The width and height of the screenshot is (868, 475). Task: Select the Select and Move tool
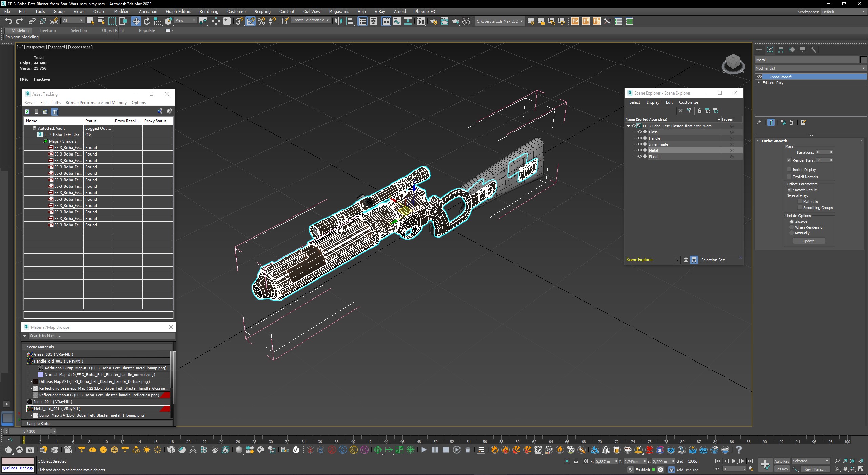136,21
